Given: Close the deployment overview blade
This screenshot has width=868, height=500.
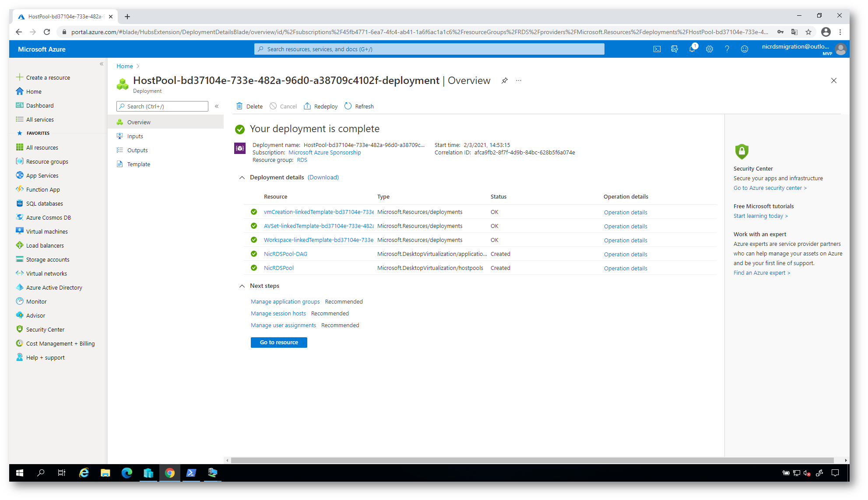Looking at the screenshot, I should pos(834,80).
